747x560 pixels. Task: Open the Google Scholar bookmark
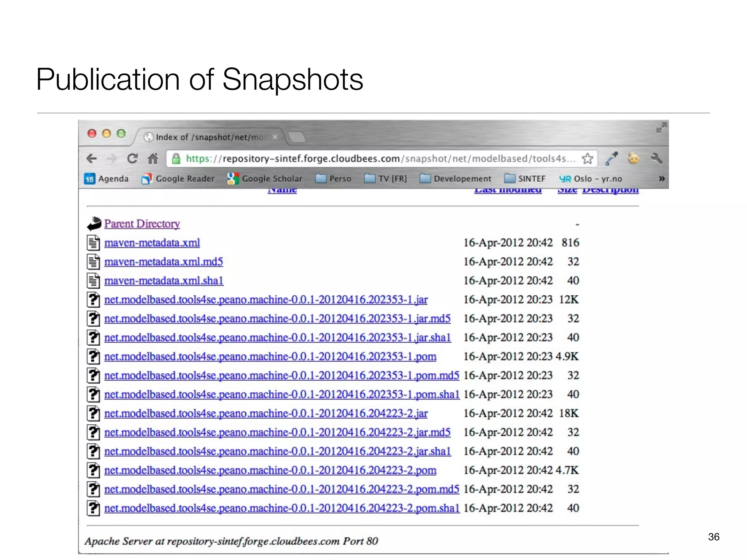(265, 179)
